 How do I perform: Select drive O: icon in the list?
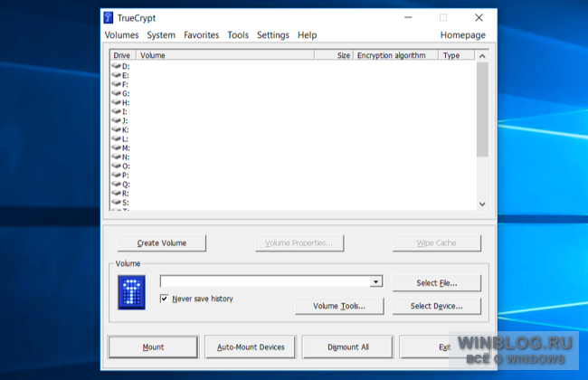(117, 166)
